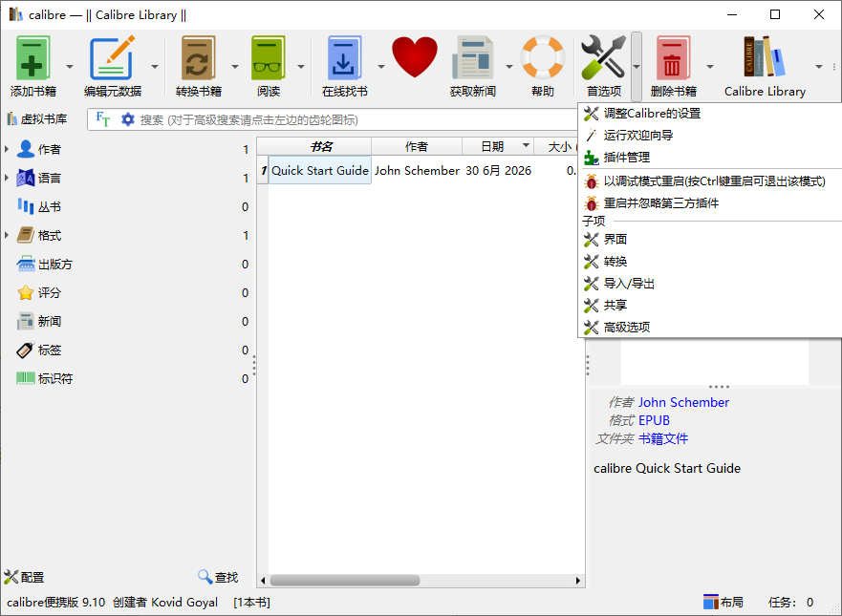
Task: Sort by 作者 column header
Action: (x=417, y=146)
